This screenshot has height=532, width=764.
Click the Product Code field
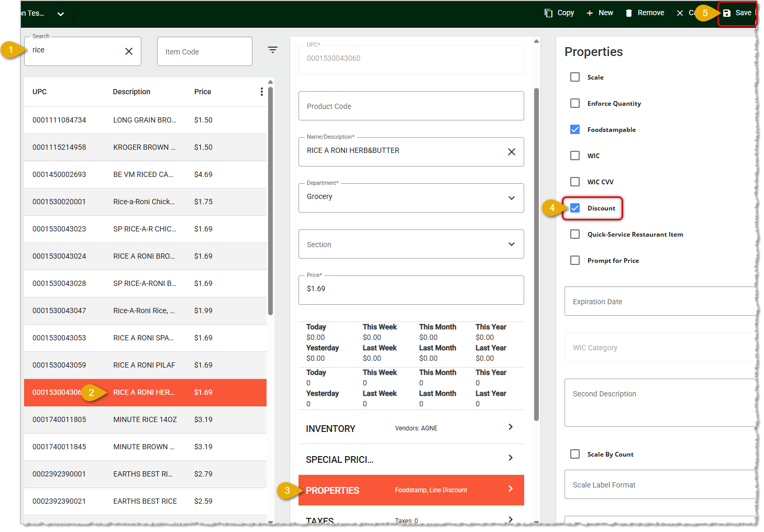pos(411,106)
